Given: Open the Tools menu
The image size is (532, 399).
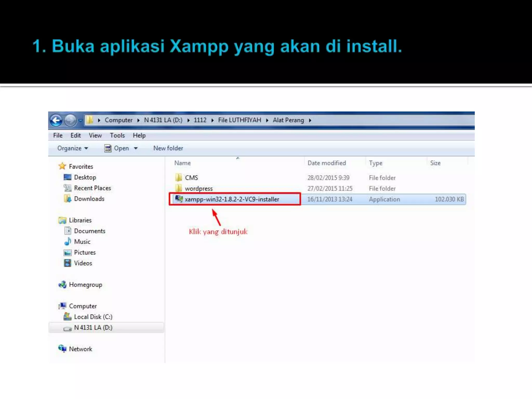Looking at the screenshot, I should click(117, 135).
